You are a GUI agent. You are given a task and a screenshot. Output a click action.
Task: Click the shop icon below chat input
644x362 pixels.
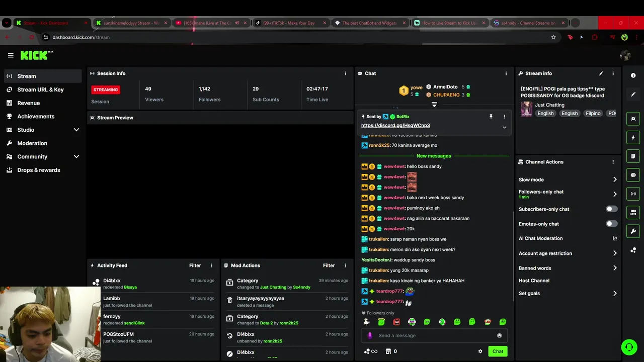[x=388, y=351]
